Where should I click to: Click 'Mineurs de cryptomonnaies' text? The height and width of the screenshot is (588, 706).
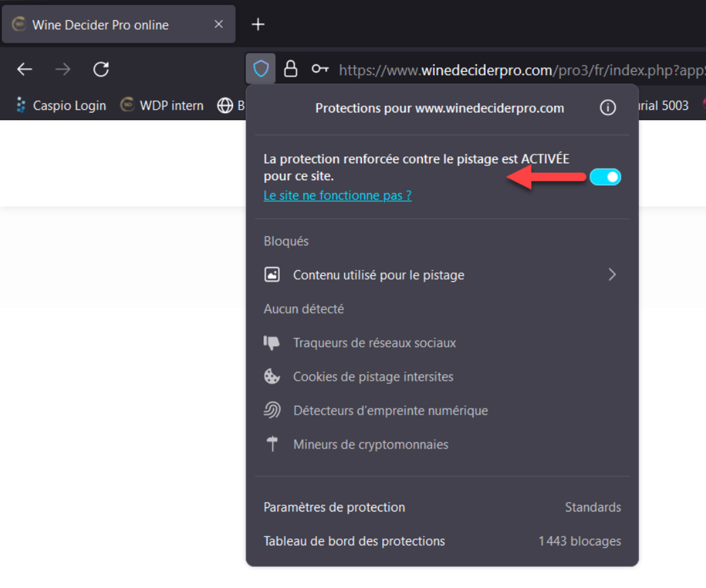pyautogui.click(x=371, y=444)
